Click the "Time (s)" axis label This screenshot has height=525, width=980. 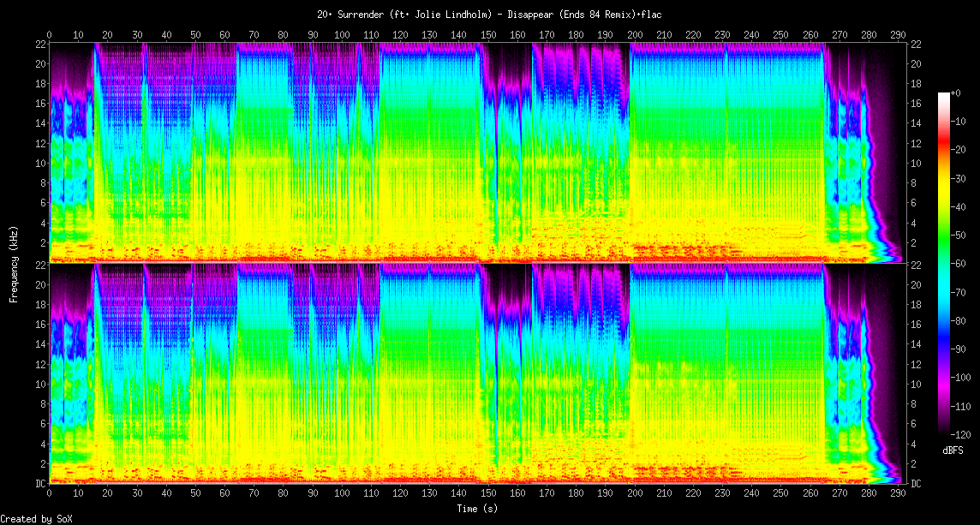pyautogui.click(x=478, y=508)
